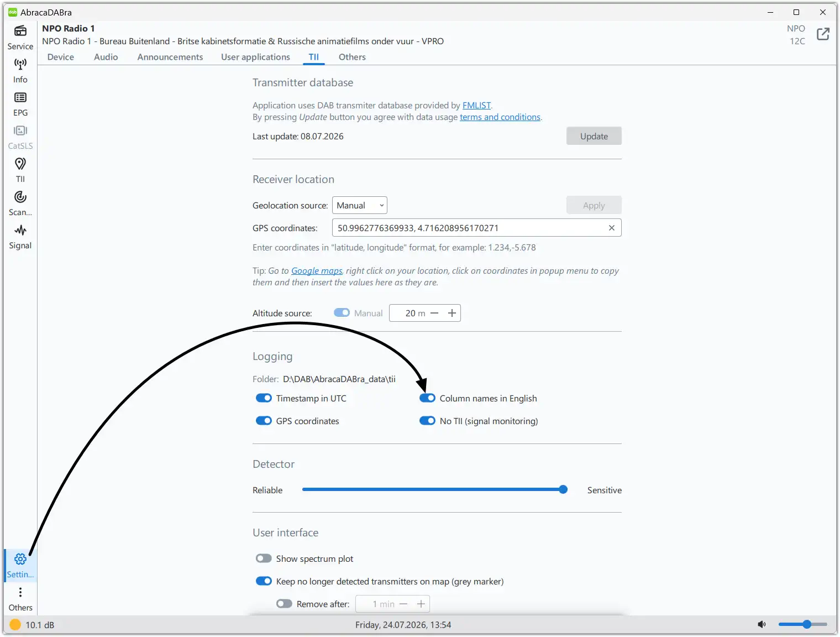The width and height of the screenshot is (840, 637).
Task: Click the pop-out window icon next to NPO 12C
Action: coord(823,34)
